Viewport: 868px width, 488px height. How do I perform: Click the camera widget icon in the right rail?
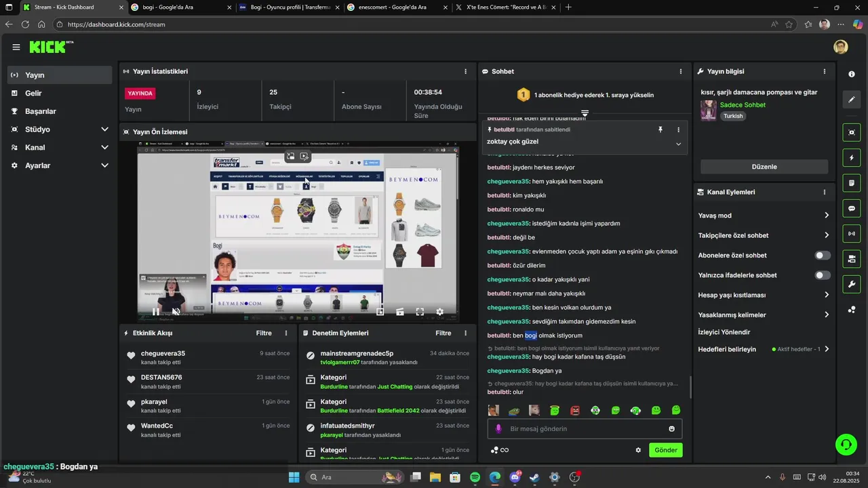coord(852,259)
